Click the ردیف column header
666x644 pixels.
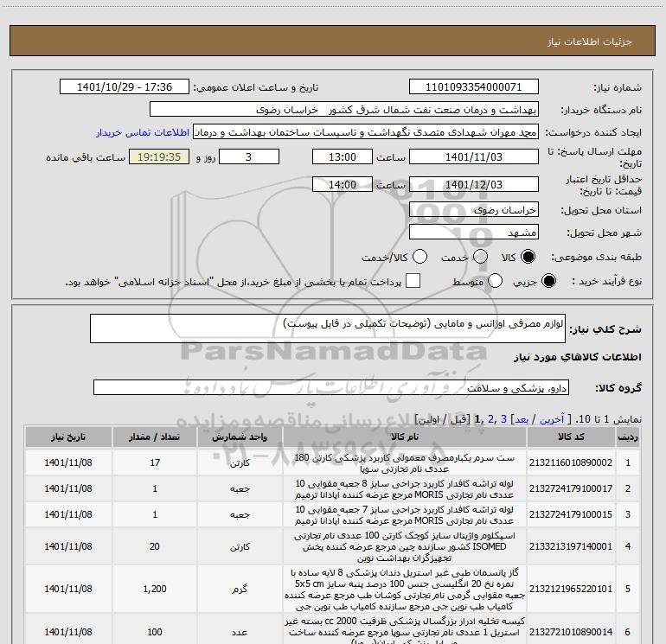point(628,437)
